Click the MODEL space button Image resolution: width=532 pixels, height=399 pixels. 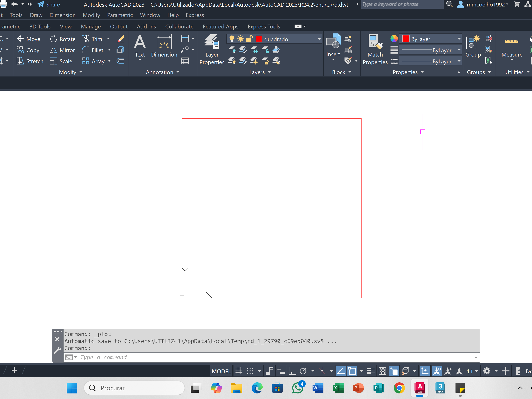point(221,371)
